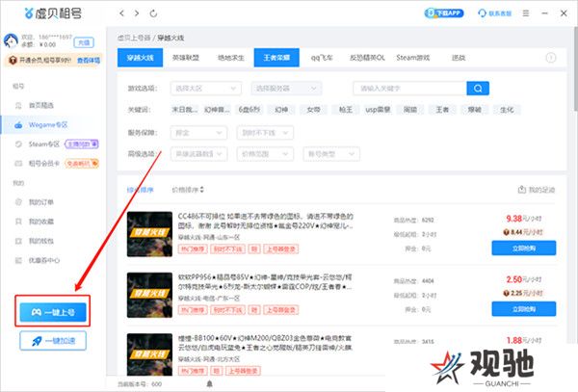The height and width of the screenshot is (392, 578).
Task: Go back with the left arrow icon
Action: (x=122, y=13)
